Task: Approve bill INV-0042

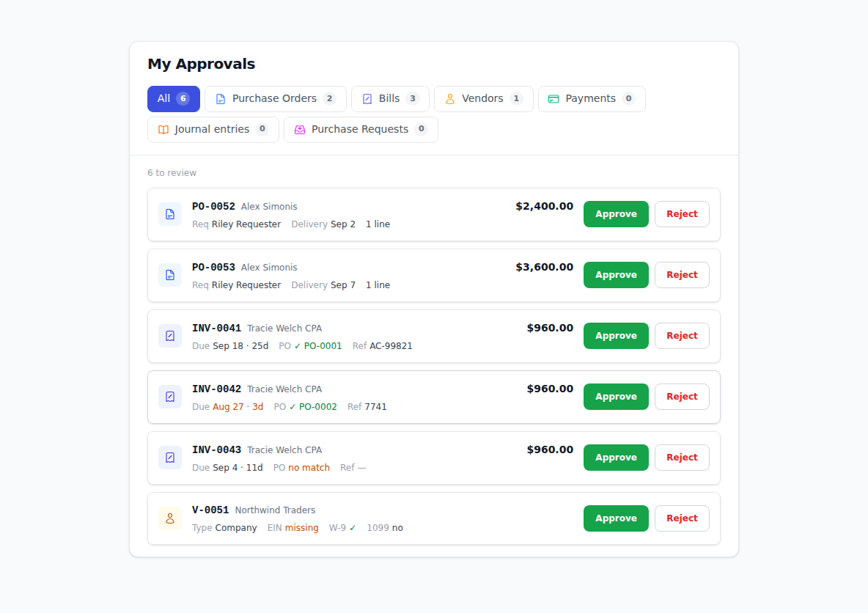Action: tap(616, 397)
